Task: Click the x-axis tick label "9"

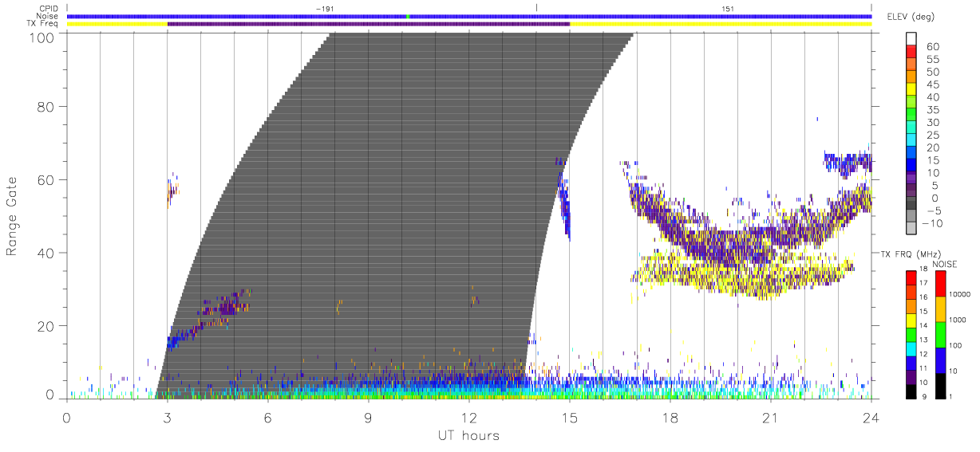Action: coord(368,419)
